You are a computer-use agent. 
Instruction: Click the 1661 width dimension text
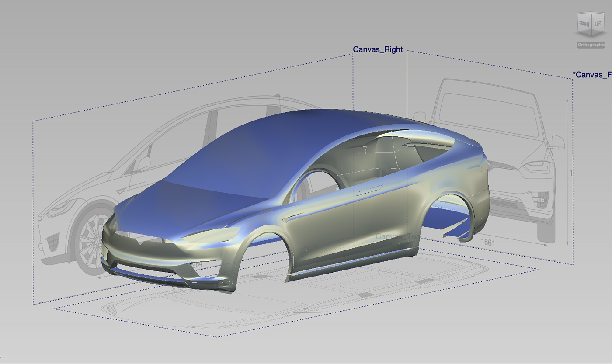(487, 242)
